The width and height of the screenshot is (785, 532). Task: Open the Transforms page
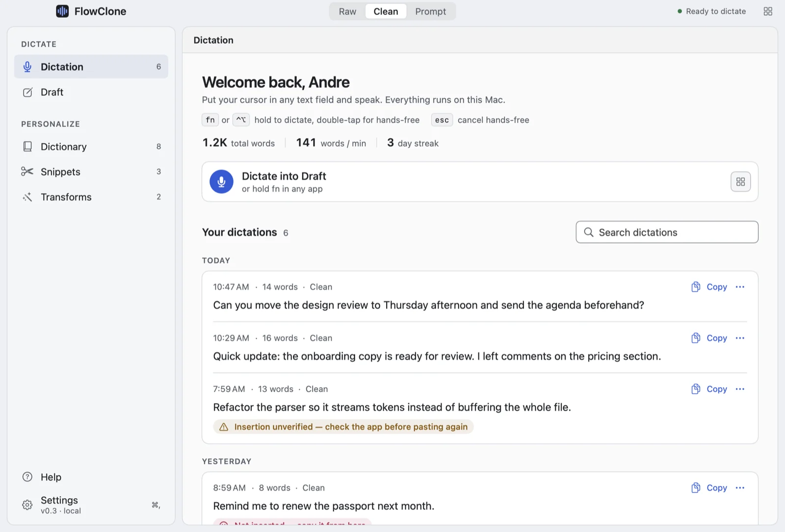click(91, 197)
